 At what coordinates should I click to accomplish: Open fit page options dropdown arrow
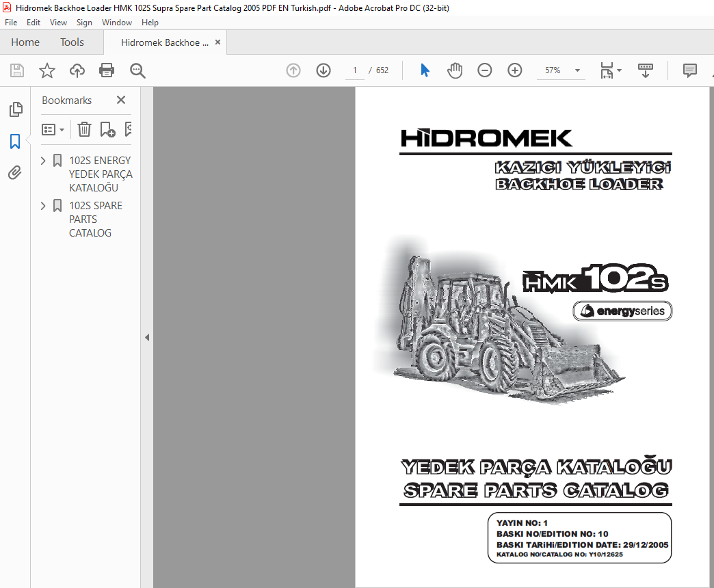pos(620,70)
